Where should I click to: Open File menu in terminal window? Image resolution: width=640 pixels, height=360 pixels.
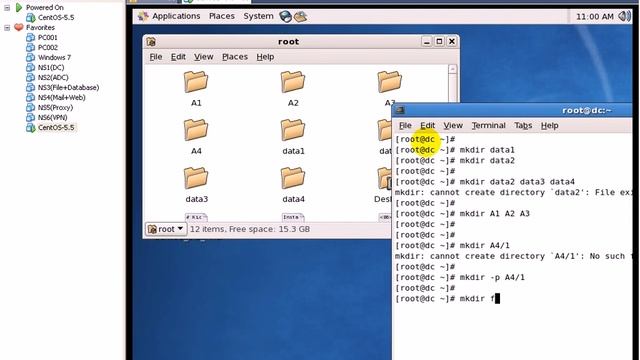tap(405, 125)
